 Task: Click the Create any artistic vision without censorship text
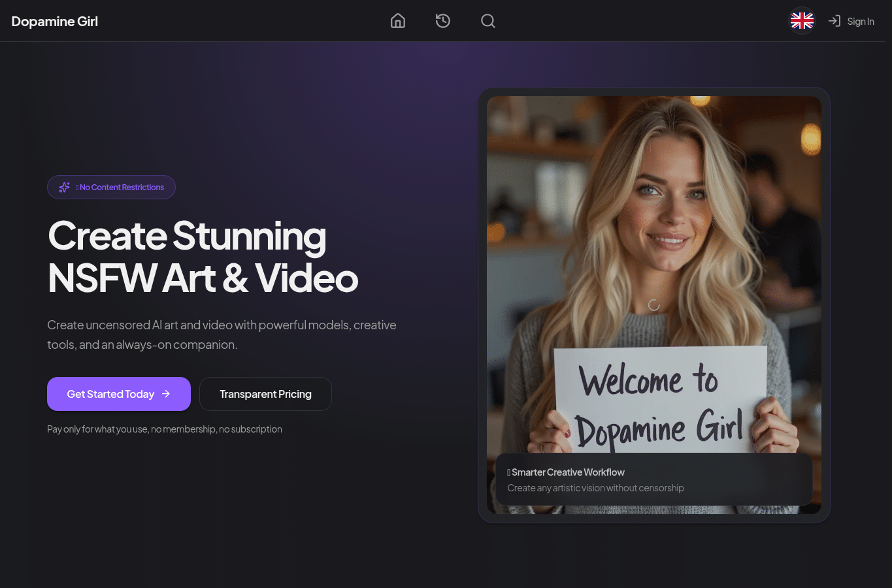596,488
